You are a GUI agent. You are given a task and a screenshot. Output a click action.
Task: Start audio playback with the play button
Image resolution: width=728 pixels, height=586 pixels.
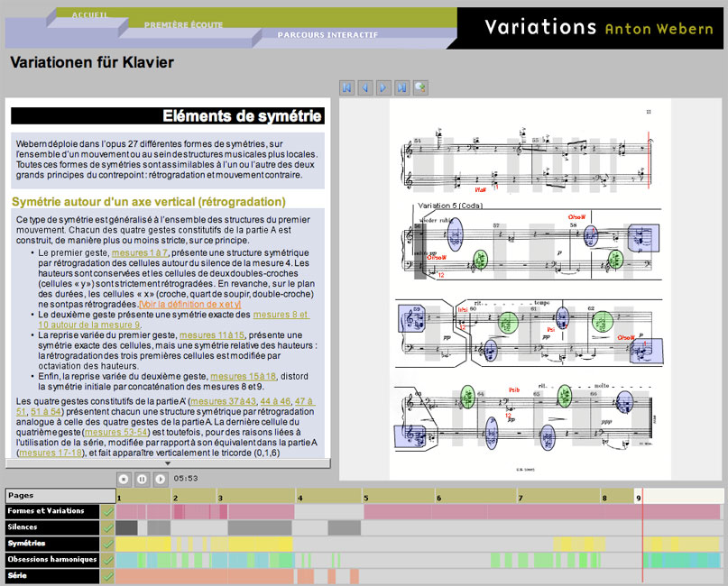[x=161, y=479]
